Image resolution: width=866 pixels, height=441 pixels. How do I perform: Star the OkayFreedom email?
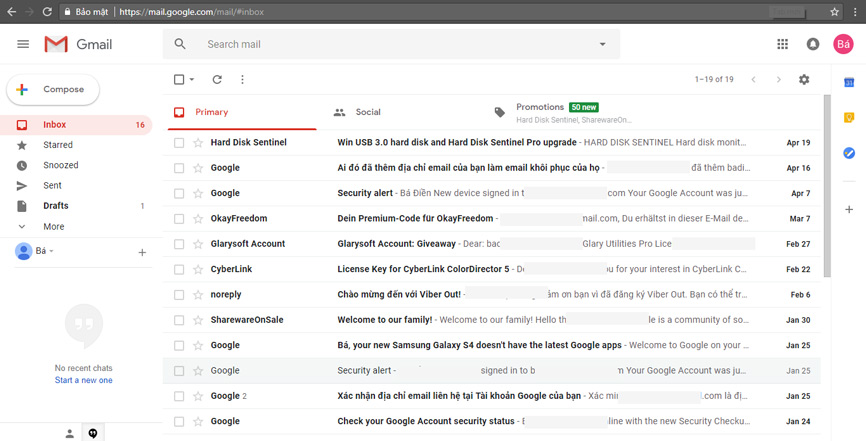[198, 219]
